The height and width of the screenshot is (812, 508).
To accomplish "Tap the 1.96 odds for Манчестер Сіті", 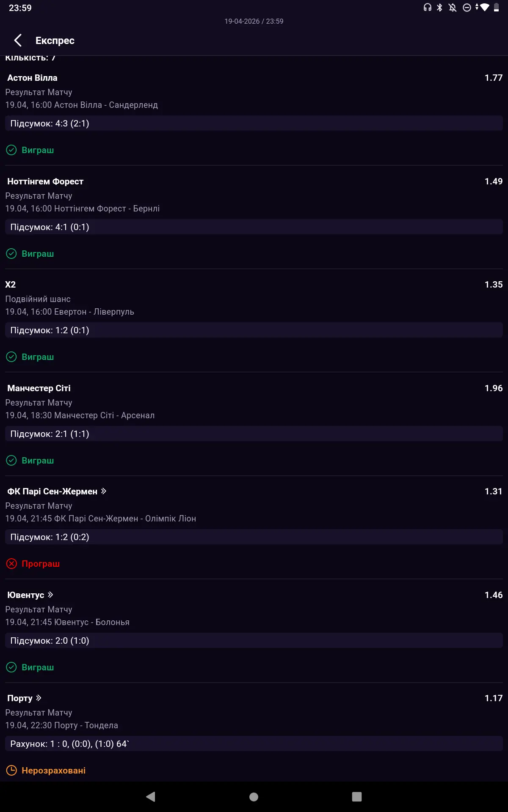I will point(493,388).
